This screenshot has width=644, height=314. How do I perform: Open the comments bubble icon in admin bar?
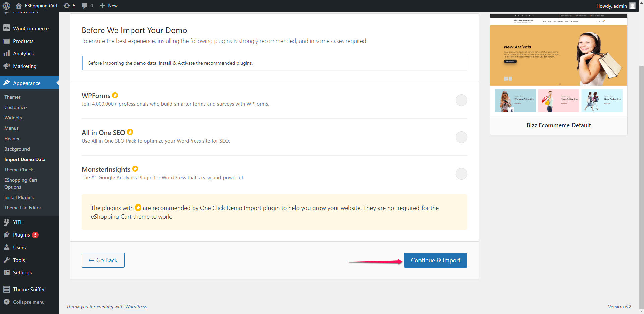(x=85, y=6)
